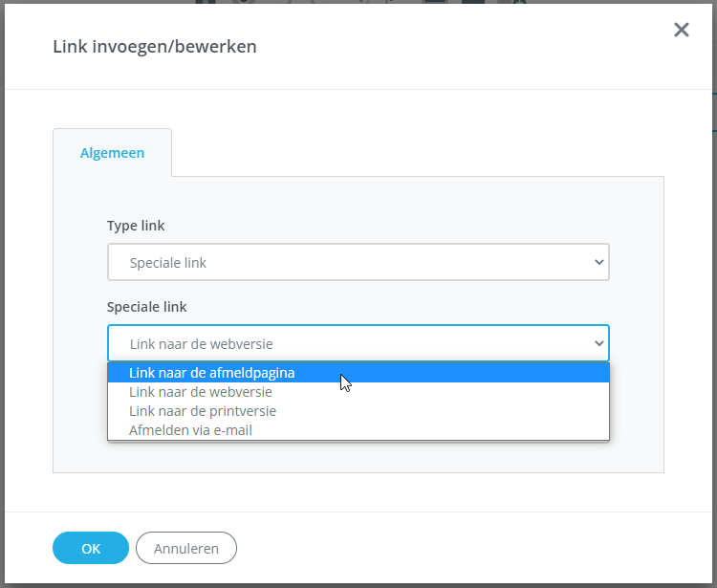This screenshot has height=588, width=717.
Task: Open the Type link combo box
Action: tap(344, 262)
